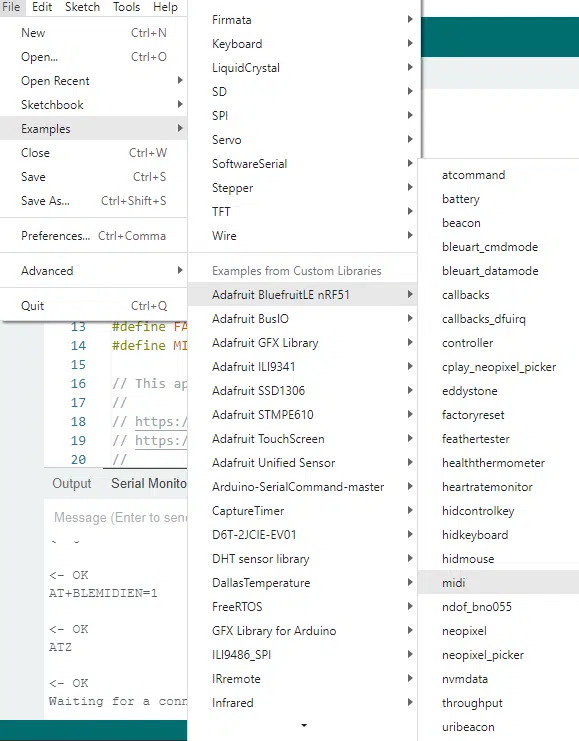This screenshot has width=579, height=741.
Task: Expand the Advanced submenu
Action: point(94,271)
